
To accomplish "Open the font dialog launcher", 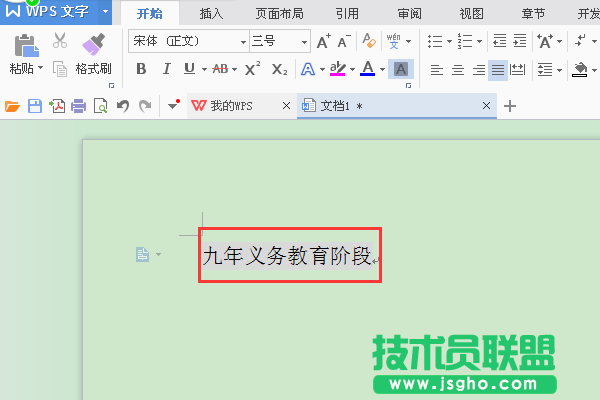I will coord(408,86).
